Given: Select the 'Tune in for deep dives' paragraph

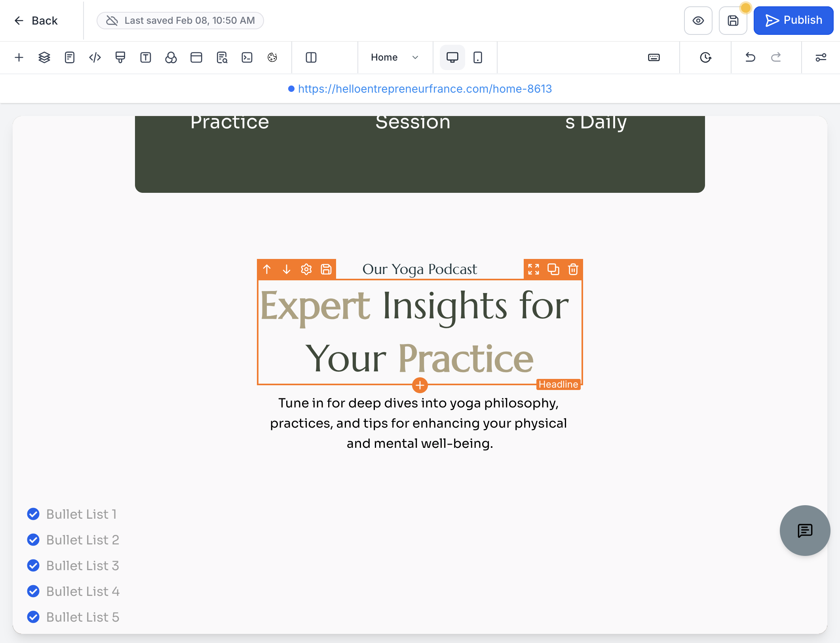Looking at the screenshot, I should pyautogui.click(x=419, y=423).
